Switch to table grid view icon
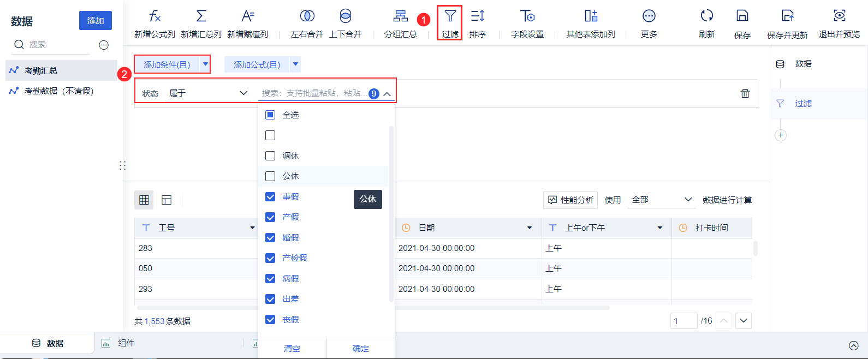The height and width of the screenshot is (359, 868). click(144, 200)
